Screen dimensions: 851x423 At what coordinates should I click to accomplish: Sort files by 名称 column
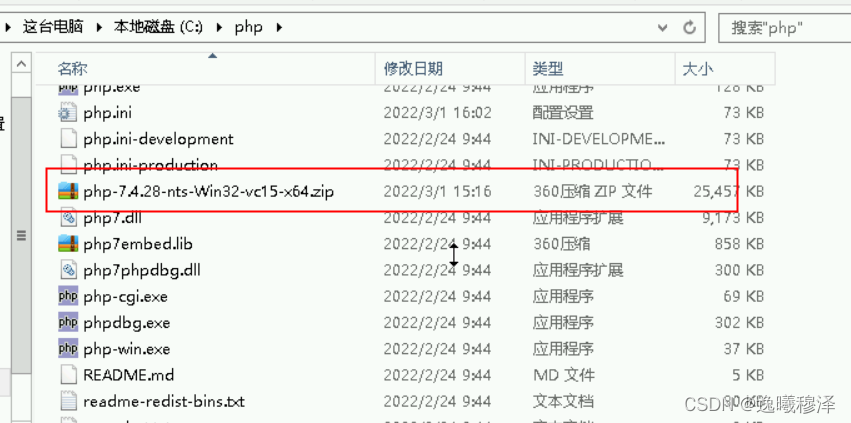[x=206, y=68]
